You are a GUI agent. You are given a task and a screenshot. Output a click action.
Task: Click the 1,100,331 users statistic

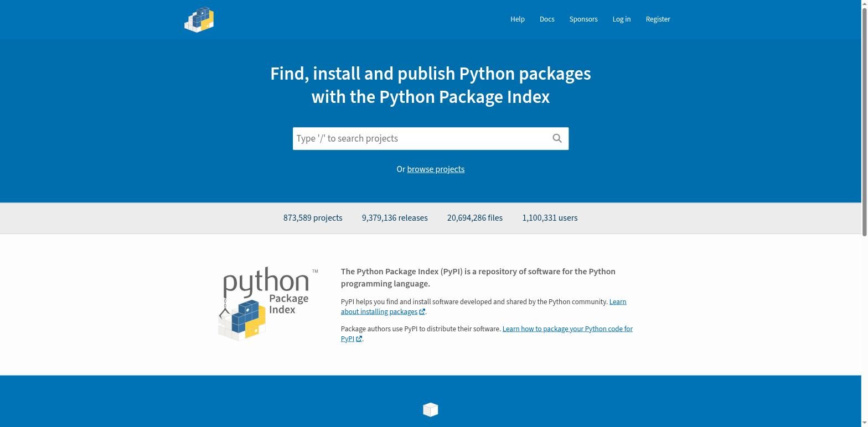[x=550, y=218]
